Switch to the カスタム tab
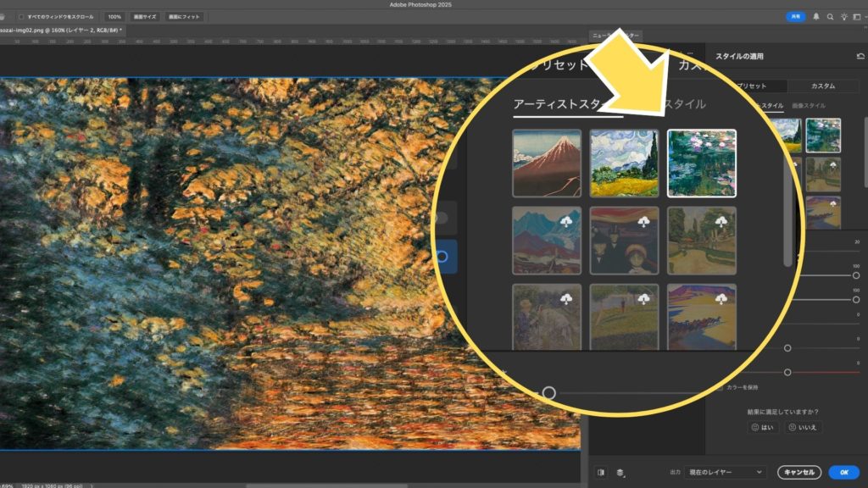Image resolution: width=868 pixels, height=488 pixels. [822, 86]
